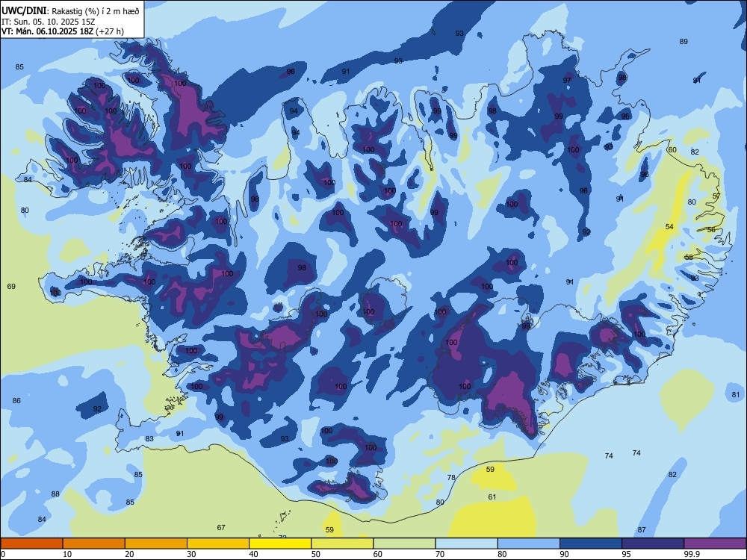Click the light green 60–70 legend swatch
The image size is (747, 560).
(x=404, y=544)
